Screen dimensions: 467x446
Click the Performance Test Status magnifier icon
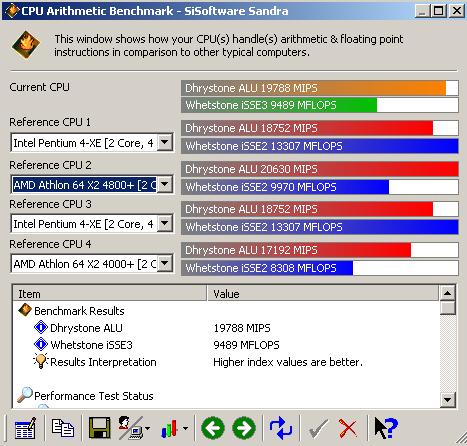(x=25, y=395)
